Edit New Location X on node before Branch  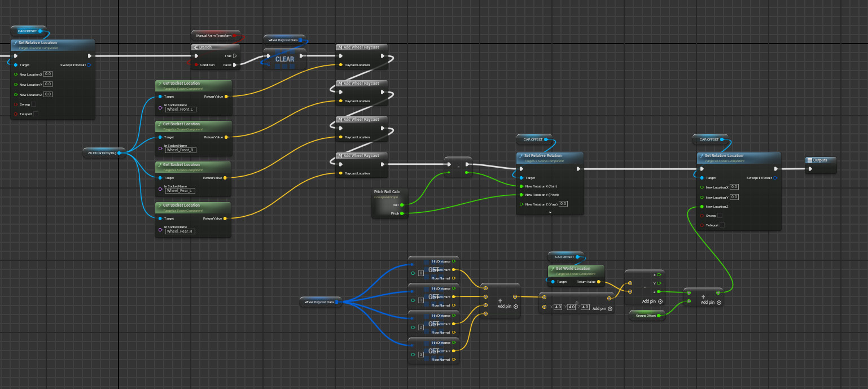coord(48,73)
